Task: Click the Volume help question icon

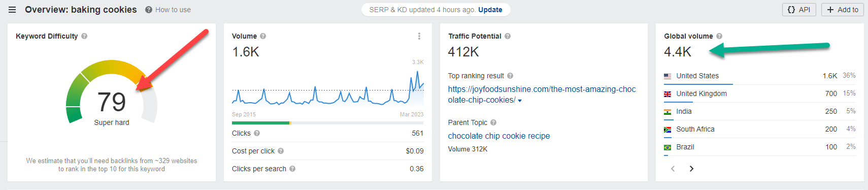Action: tap(263, 36)
